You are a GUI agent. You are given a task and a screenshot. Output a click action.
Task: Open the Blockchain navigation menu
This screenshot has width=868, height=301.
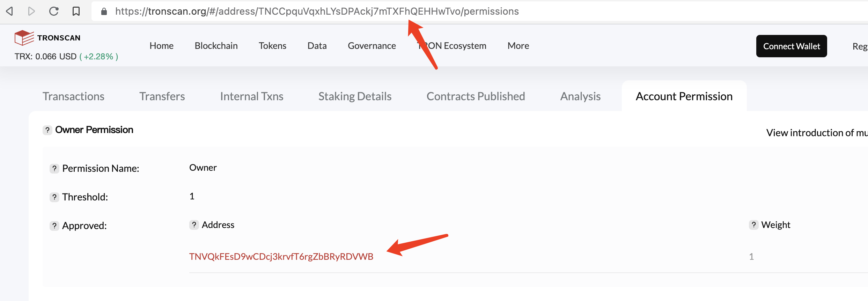216,46
